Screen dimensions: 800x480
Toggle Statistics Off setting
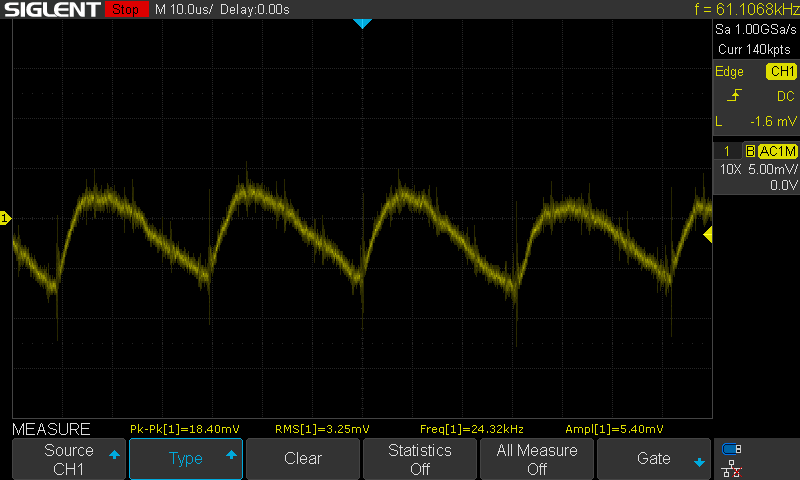point(420,459)
